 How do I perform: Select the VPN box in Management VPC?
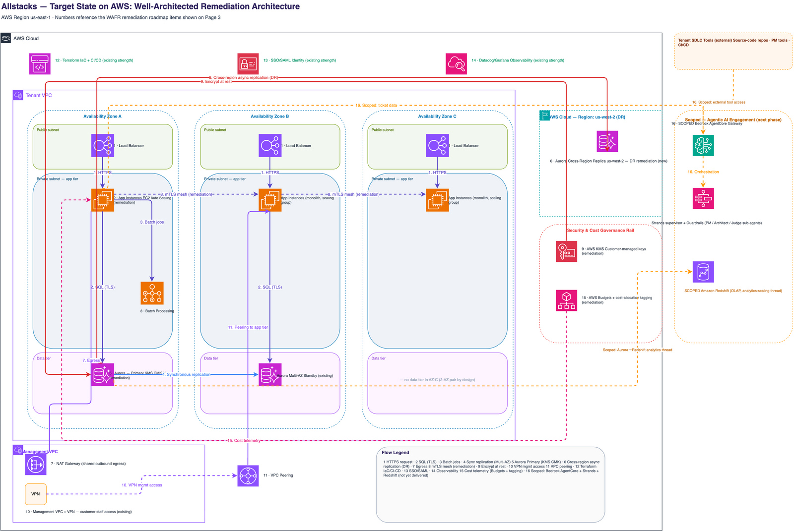click(x=36, y=494)
